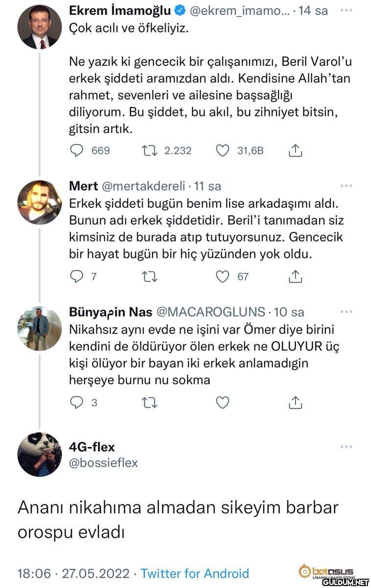Open the three-dot menu on Mert's tweet
The height and width of the screenshot is (588, 371).
(x=346, y=186)
